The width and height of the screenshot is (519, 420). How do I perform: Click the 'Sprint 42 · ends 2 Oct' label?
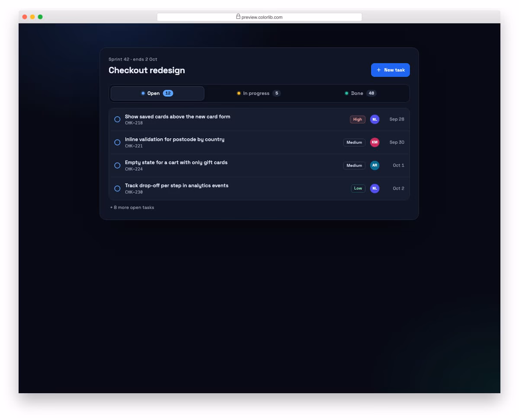tap(133, 59)
